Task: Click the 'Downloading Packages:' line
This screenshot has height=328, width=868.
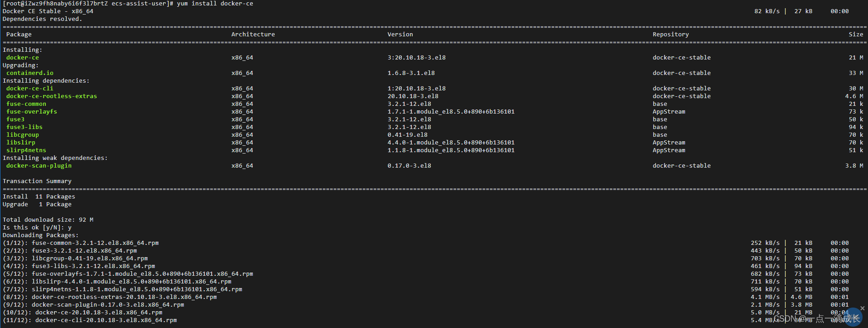Action: click(41, 235)
